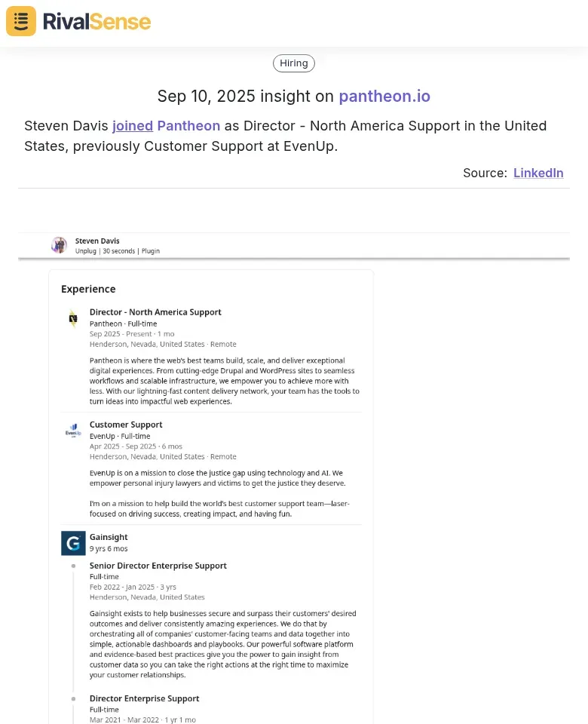Click the Steven Davis name header
The width and height of the screenshot is (588, 724).
(97, 241)
